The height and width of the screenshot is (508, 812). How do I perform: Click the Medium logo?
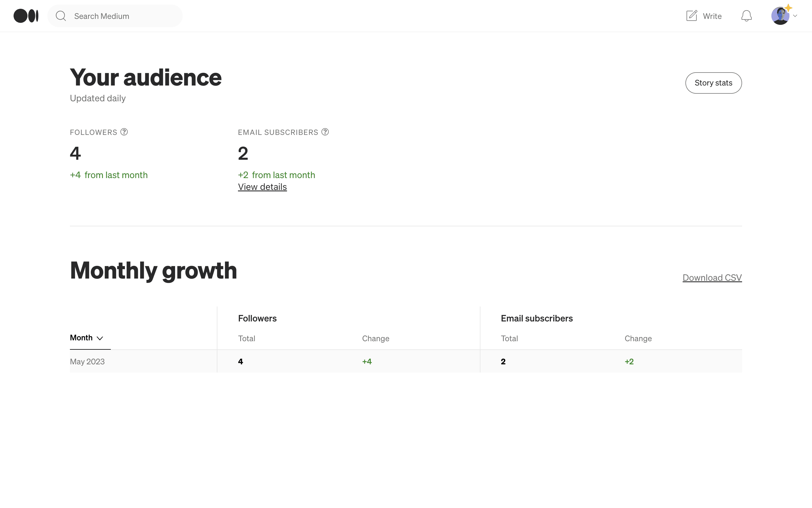point(26,16)
